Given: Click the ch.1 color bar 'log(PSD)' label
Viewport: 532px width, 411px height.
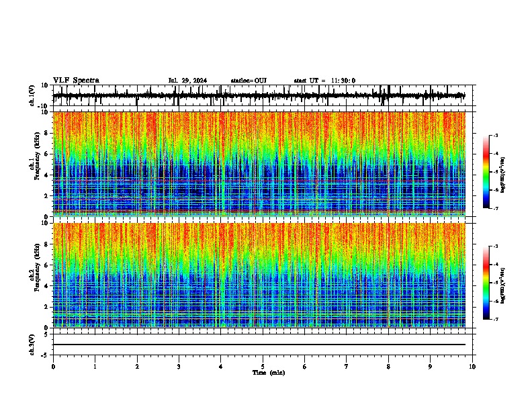Looking at the screenshot, I should tap(502, 175).
